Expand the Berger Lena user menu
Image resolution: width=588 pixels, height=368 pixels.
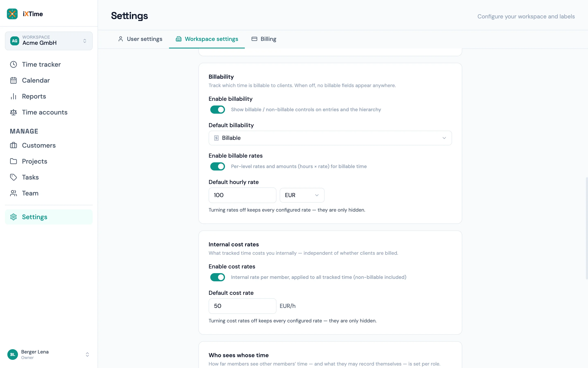coord(49,354)
